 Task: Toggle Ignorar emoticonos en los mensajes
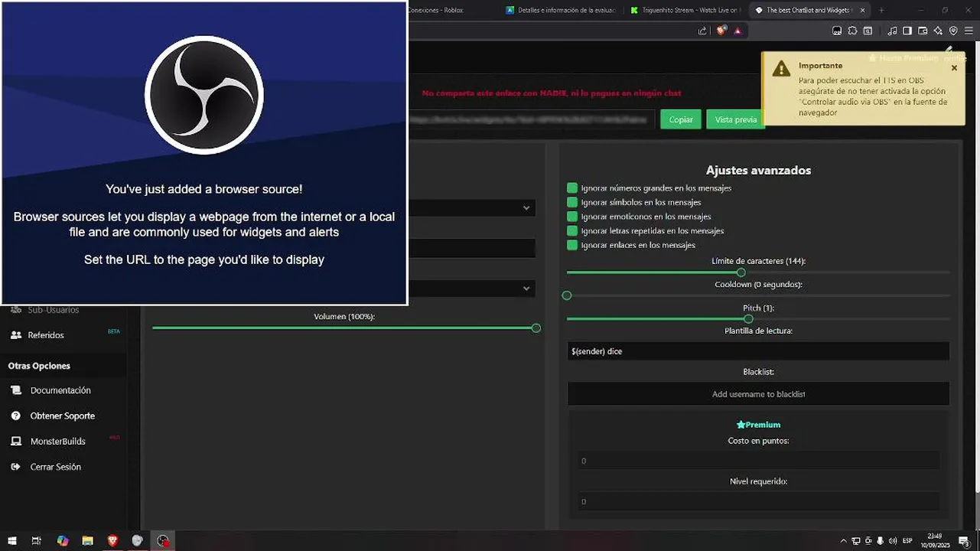point(572,217)
